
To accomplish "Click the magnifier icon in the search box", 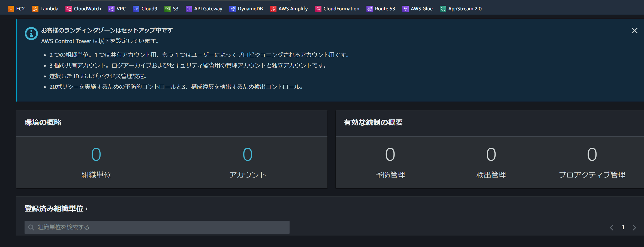I will [x=31, y=227].
